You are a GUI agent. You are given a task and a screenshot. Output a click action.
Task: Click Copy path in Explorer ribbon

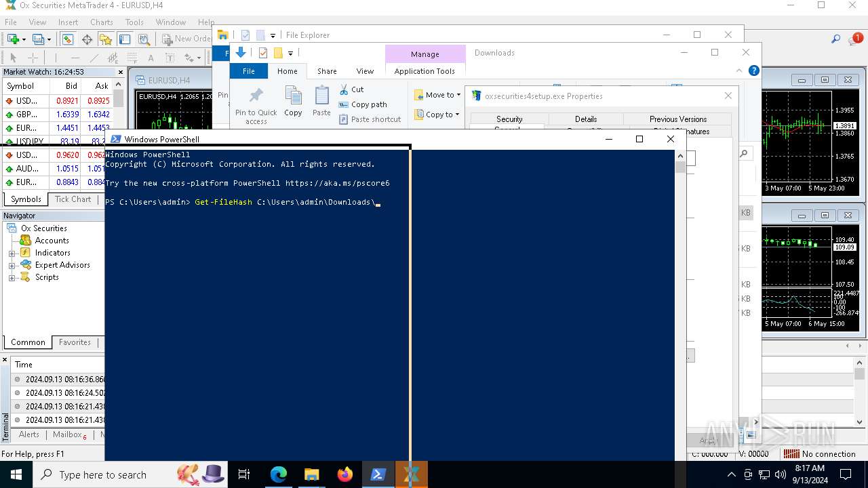(x=363, y=104)
